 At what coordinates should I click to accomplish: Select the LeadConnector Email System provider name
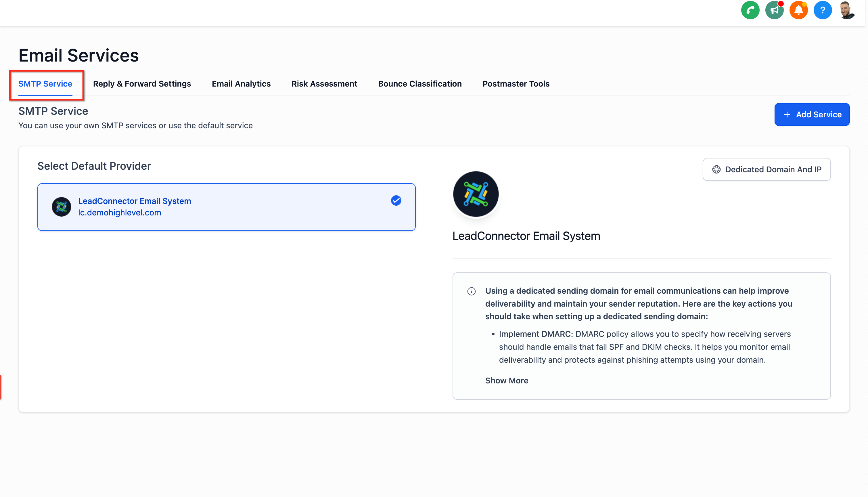click(135, 201)
